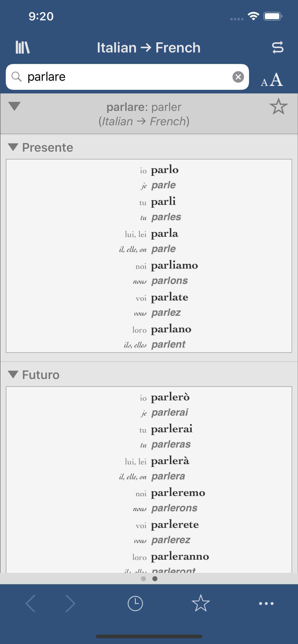Tap the word parliamo

(174, 265)
